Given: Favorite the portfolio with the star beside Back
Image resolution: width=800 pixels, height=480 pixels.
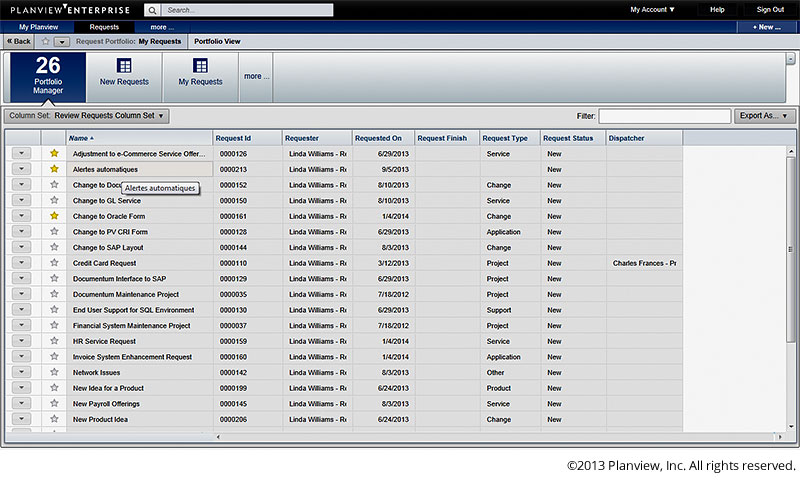Looking at the screenshot, I should [x=45, y=41].
